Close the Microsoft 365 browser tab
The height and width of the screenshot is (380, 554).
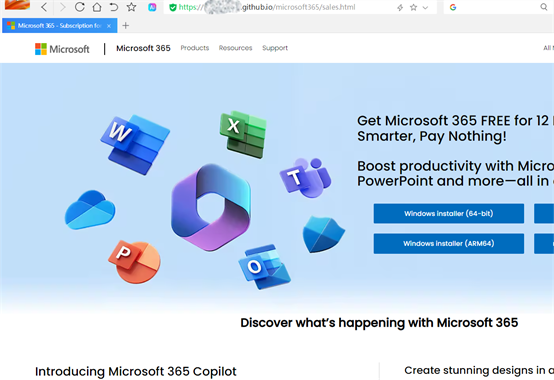pos(109,26)
